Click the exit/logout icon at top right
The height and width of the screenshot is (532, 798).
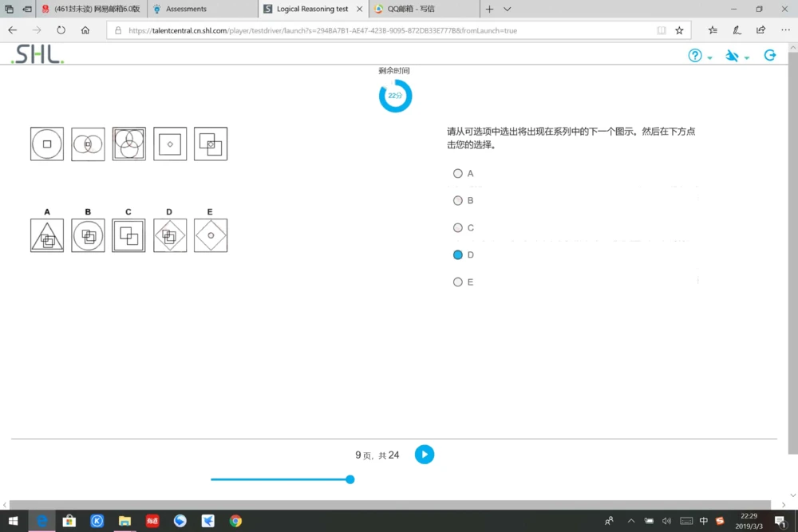(769, 56)
